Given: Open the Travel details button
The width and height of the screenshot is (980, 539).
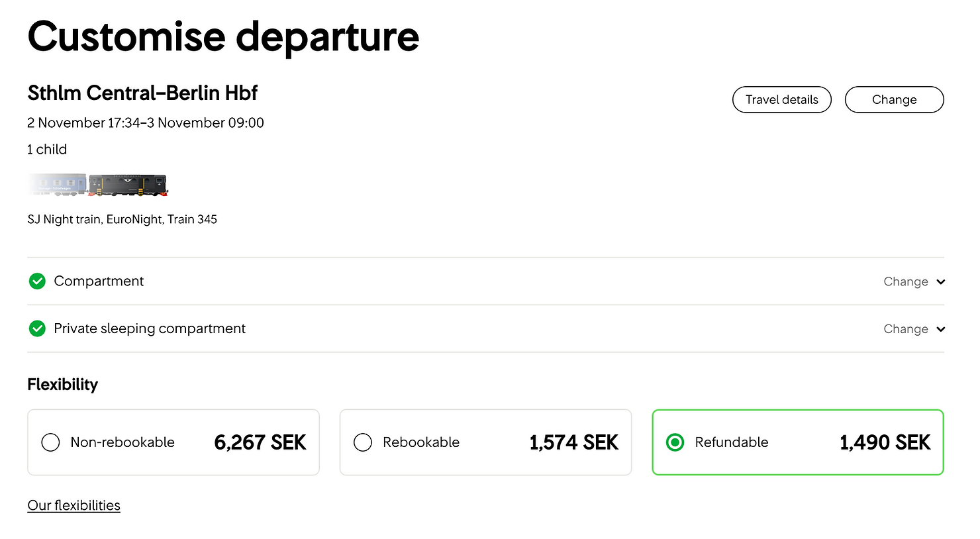Looking at the screenshot, I should [x=782, y=99].
